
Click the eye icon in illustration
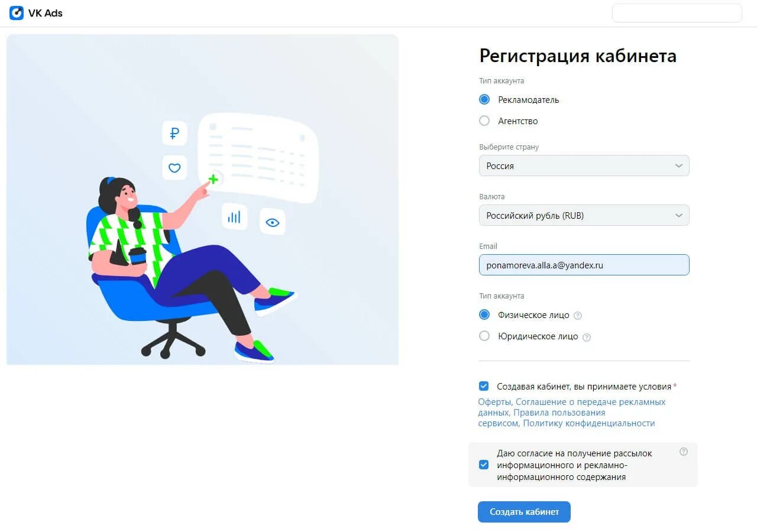click(x=273, y=222)
